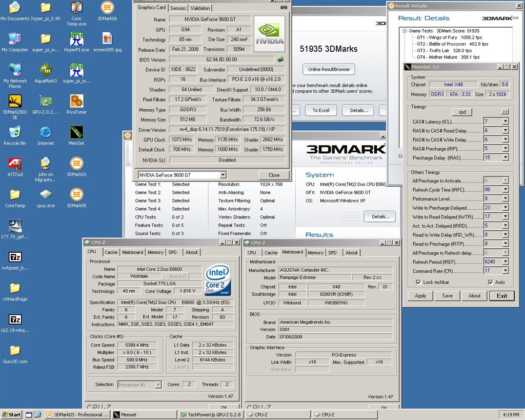
Task: Click the BIOS save chip icon in GPU-Z
Action: [280, 59]
